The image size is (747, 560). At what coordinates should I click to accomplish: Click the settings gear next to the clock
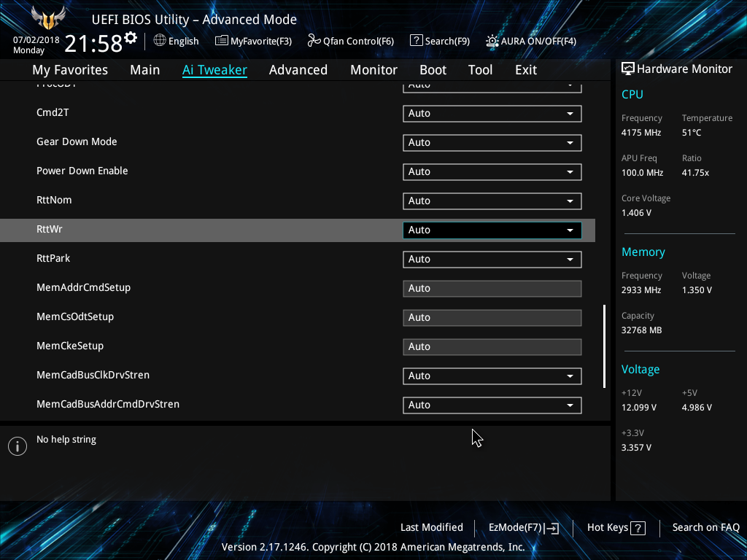[131, 38]
